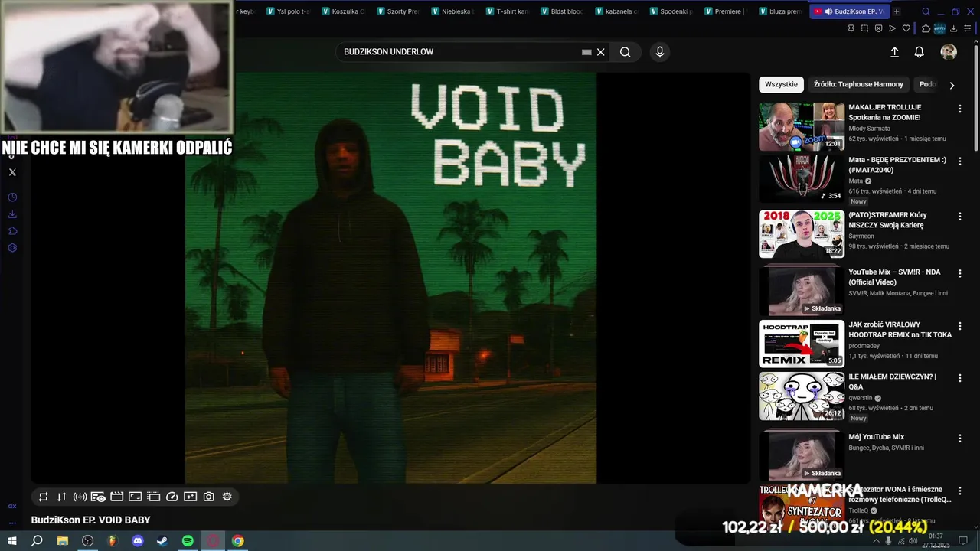The height and width of the screenshot is (551, 980).
Task: Open the browser downloads icon
Action: (953, 28)
